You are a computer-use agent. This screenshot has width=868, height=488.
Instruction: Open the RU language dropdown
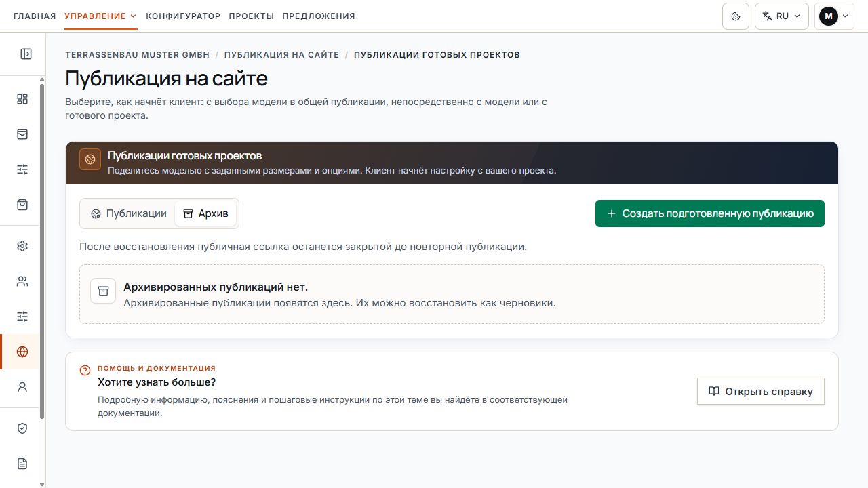[x=781, y=16]
